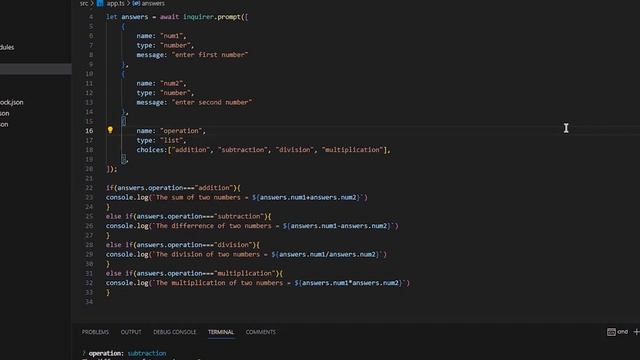
Task: Click the highlighted selected row in Explorer
Action: pyautogui.click(x=36, y=69)
